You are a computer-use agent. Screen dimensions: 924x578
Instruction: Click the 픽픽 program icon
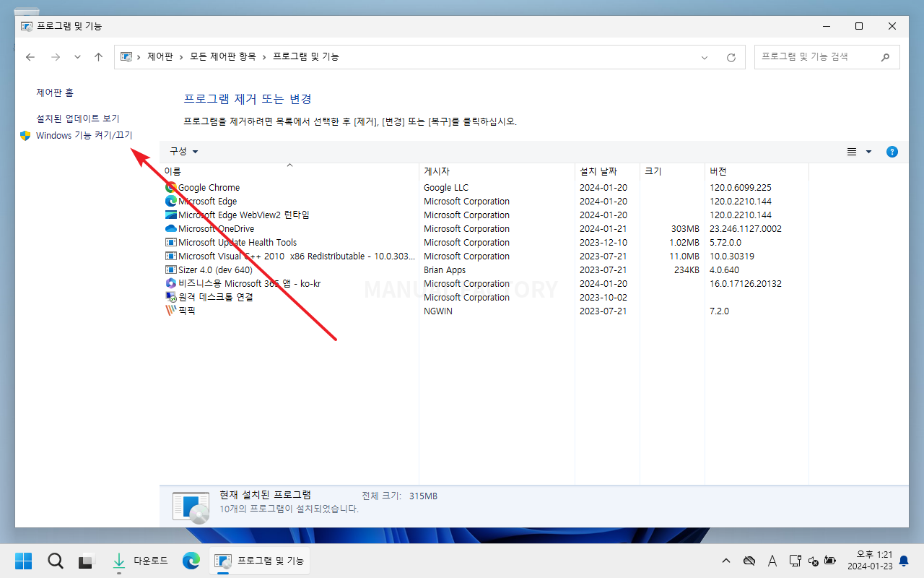171,311
